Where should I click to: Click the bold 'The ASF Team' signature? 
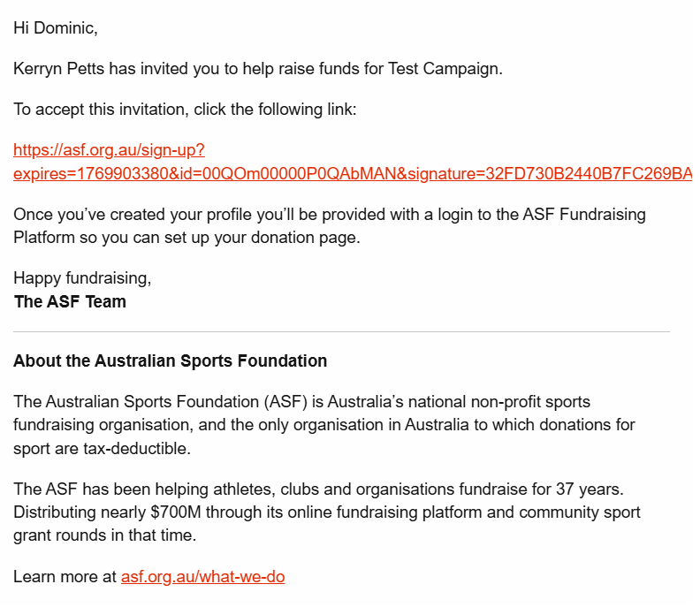point(70,301)
